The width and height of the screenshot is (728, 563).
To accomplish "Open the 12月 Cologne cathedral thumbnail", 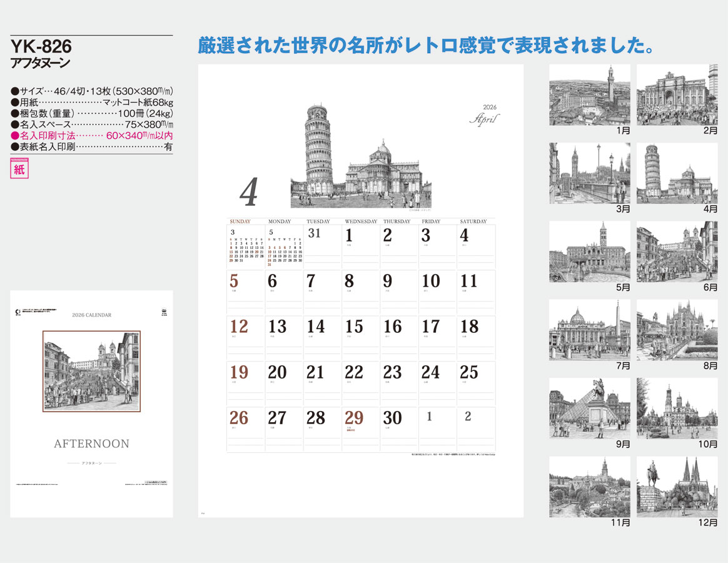I will (677, 487).
